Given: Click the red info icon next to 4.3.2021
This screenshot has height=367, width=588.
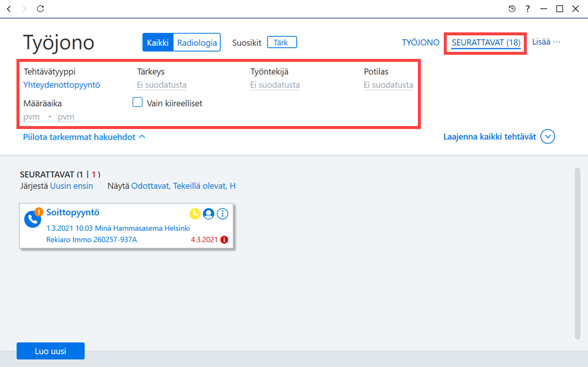Looking at the screenshot, I should pyautogui.click(x=224, y=240).
